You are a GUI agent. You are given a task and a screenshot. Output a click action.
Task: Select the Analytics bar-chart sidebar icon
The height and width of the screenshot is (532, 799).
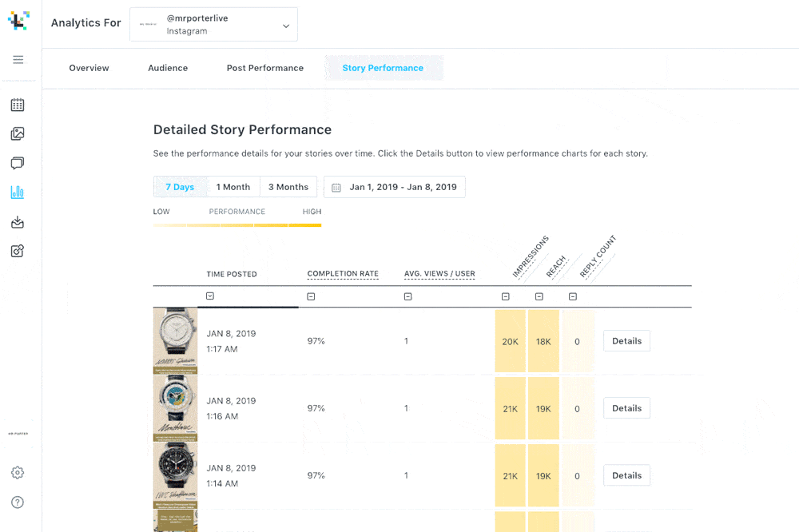pos(18,192)
